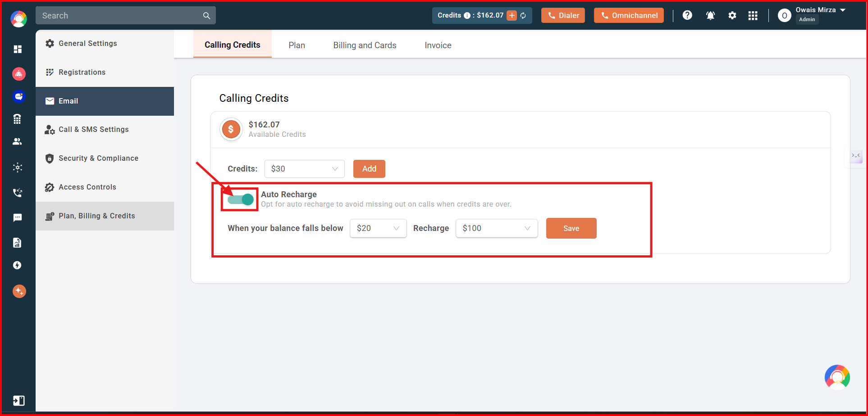Open Call & SMS Settings in sidebar

105,130
